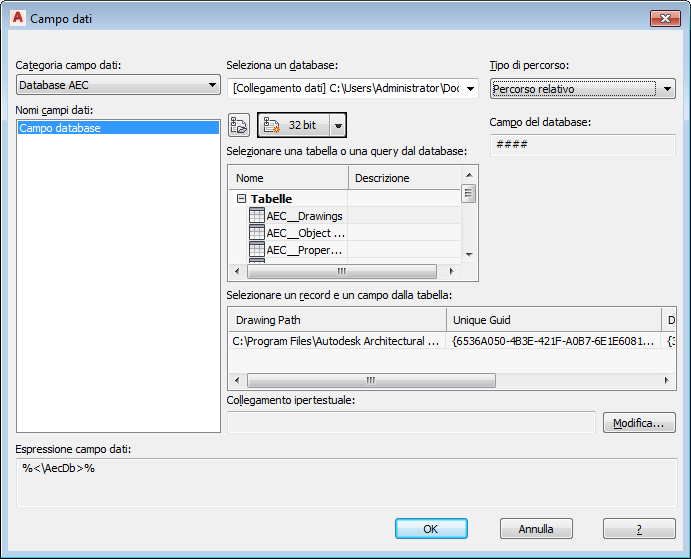The height and width of the screenshot is (559, 691).
Task: Select the AEC__Proper table row
Action: (304, 250)
